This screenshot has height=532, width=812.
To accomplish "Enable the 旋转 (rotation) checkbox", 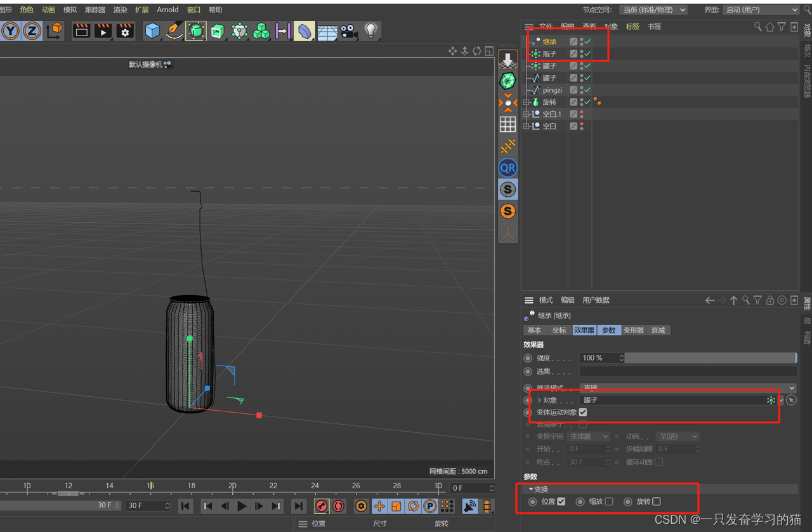I will pos(657,502).
